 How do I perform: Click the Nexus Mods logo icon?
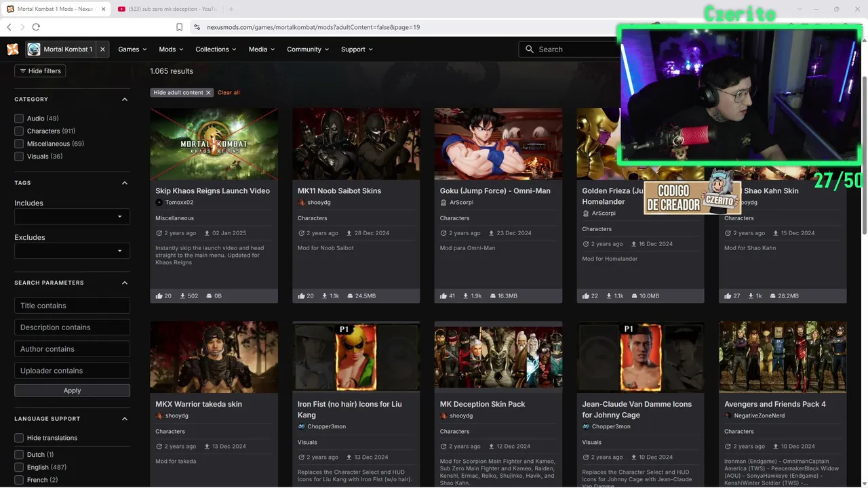pos(12,49)
